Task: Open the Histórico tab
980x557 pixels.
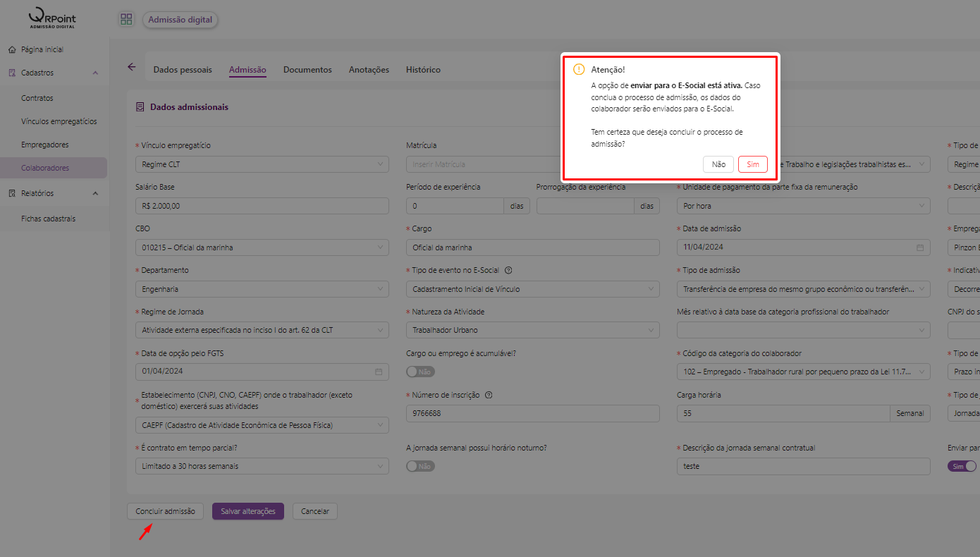Action: (423, 70)
